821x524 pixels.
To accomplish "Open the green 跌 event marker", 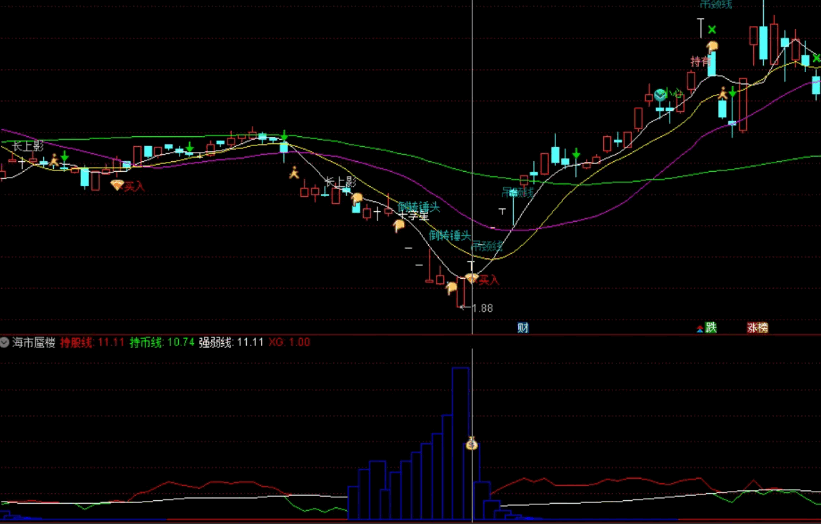I will pyautogui.click(x=711, y=328).
